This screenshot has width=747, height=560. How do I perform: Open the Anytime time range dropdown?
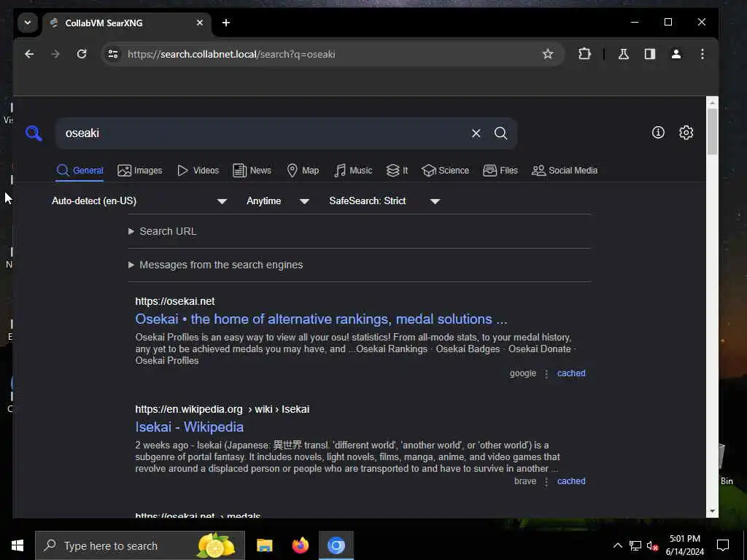(278, 201)
